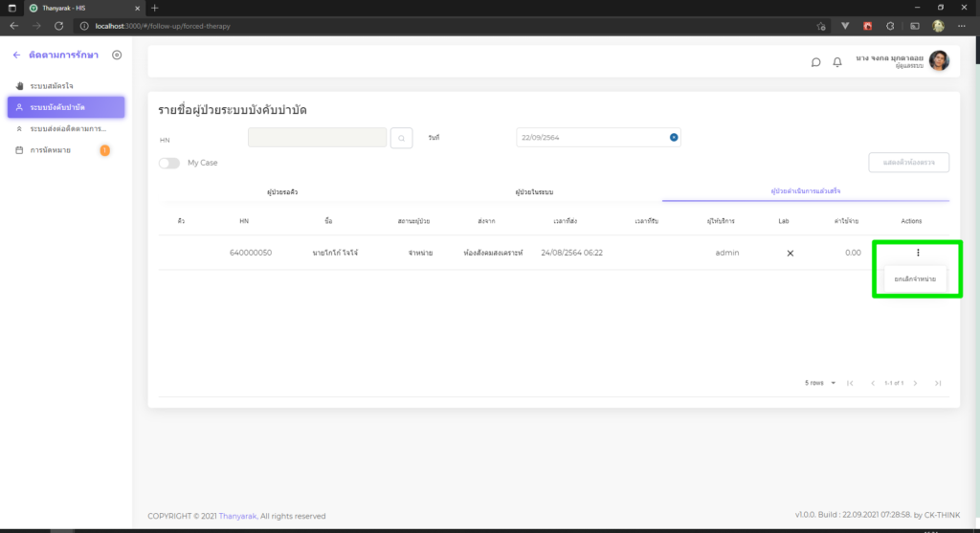Jump to last page in pagination
This screenshot has width=980, height=533.
[938, 383]
